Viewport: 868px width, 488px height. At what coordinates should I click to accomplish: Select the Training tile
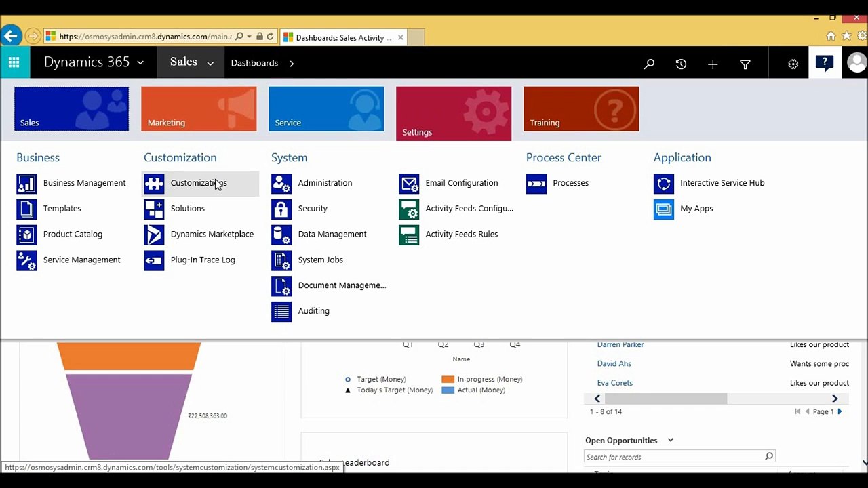[x=581, y=108]
